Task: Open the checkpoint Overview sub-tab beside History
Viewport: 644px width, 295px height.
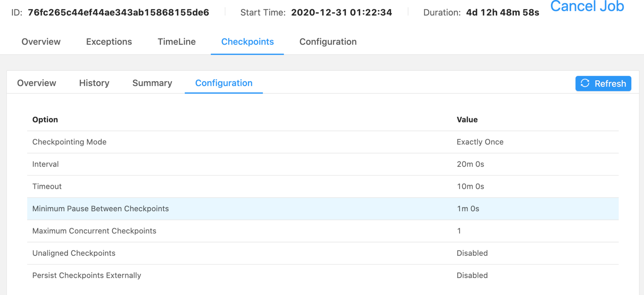Action: point(37,83)
